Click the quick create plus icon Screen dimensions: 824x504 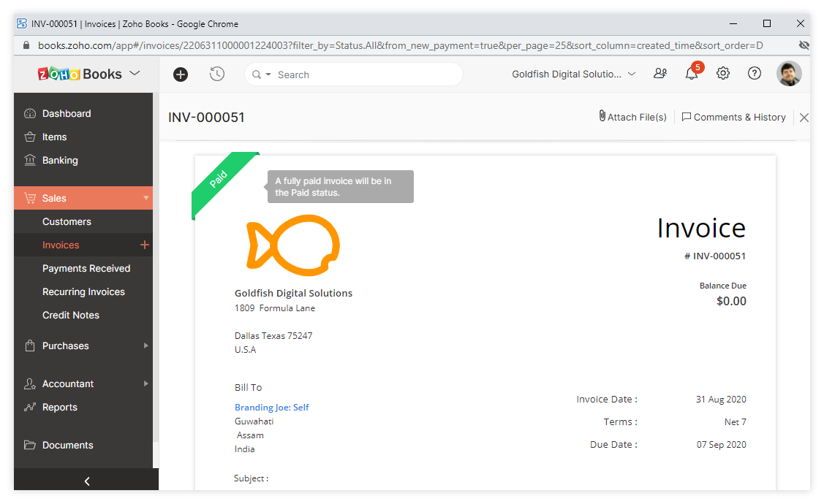pos(181,75)
